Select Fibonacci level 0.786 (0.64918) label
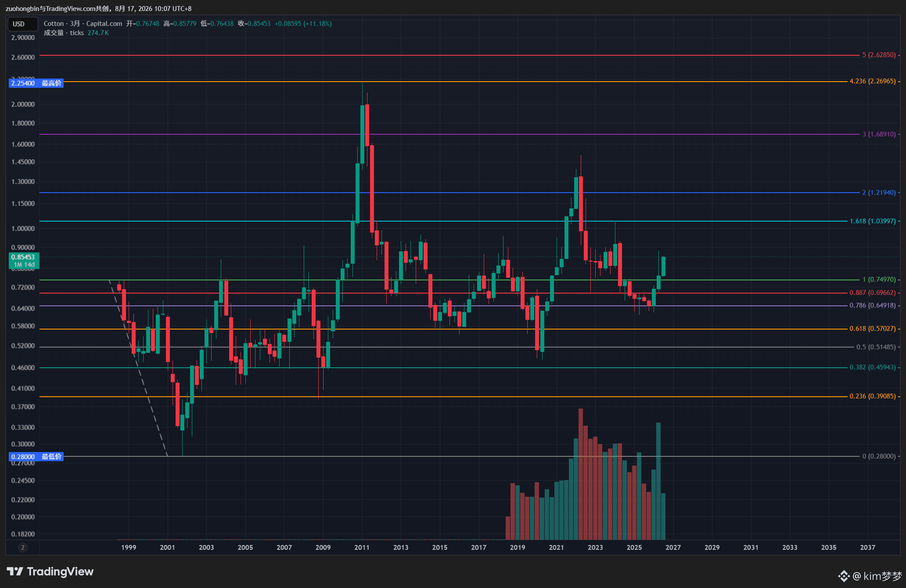906x588 pixels. (x=873, y=305)
